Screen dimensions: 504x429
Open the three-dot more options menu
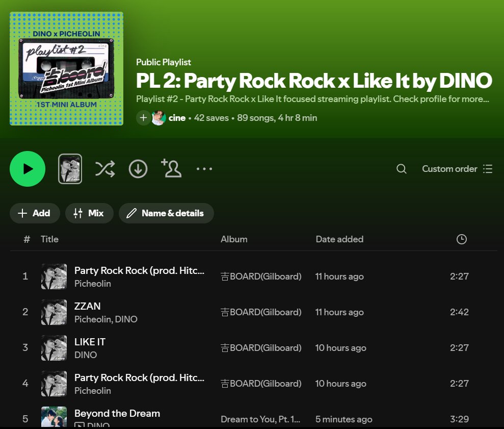204,169
